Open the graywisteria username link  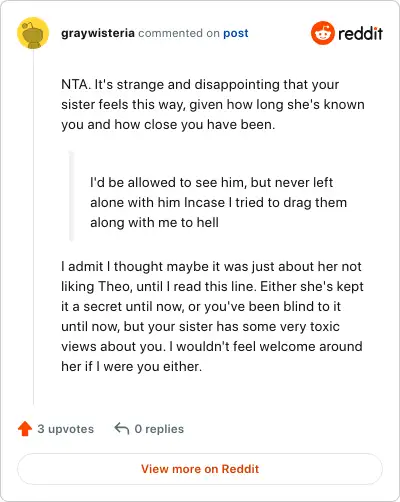[x=98, y=33]
